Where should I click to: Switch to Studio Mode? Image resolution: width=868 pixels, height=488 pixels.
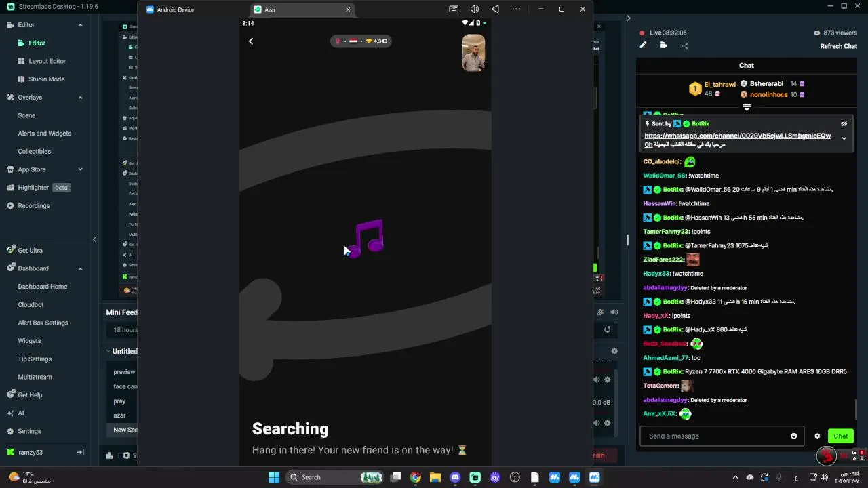(x=46, y=79)
